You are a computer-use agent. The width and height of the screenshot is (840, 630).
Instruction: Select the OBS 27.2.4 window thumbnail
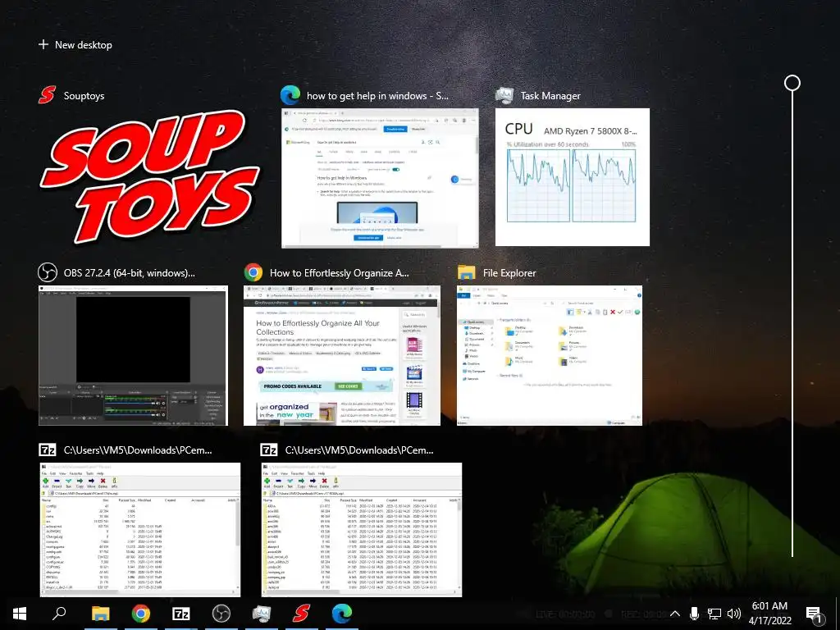[134, 355]
